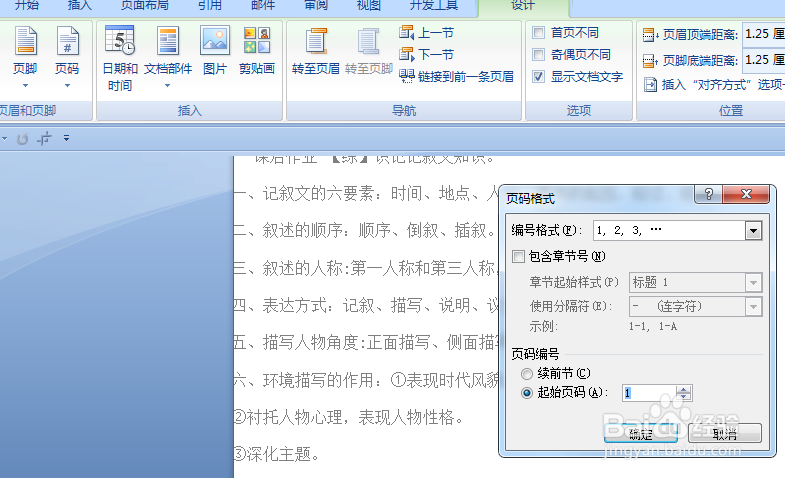
Task: Switch to 邮件 ribbon tab
Action: coord(263,6)
